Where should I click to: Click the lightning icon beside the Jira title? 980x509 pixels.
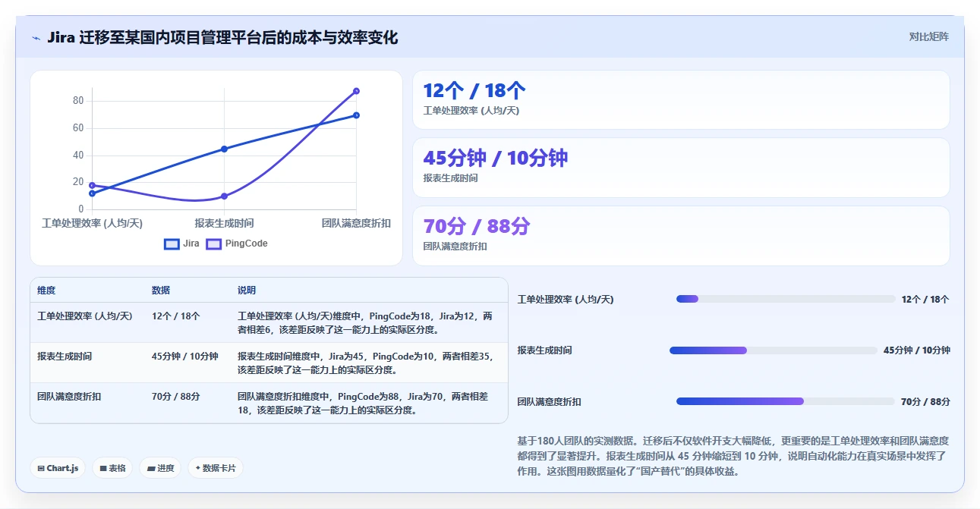tap(36, 38)
